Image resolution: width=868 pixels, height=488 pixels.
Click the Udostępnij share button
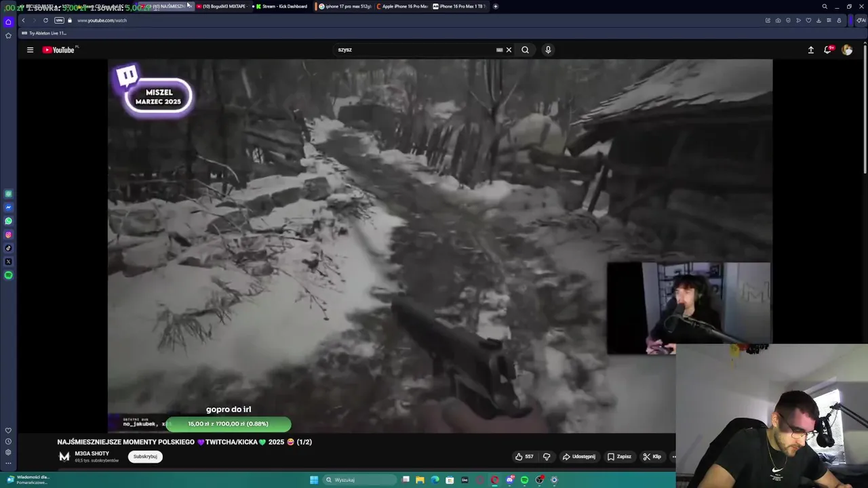579,457
